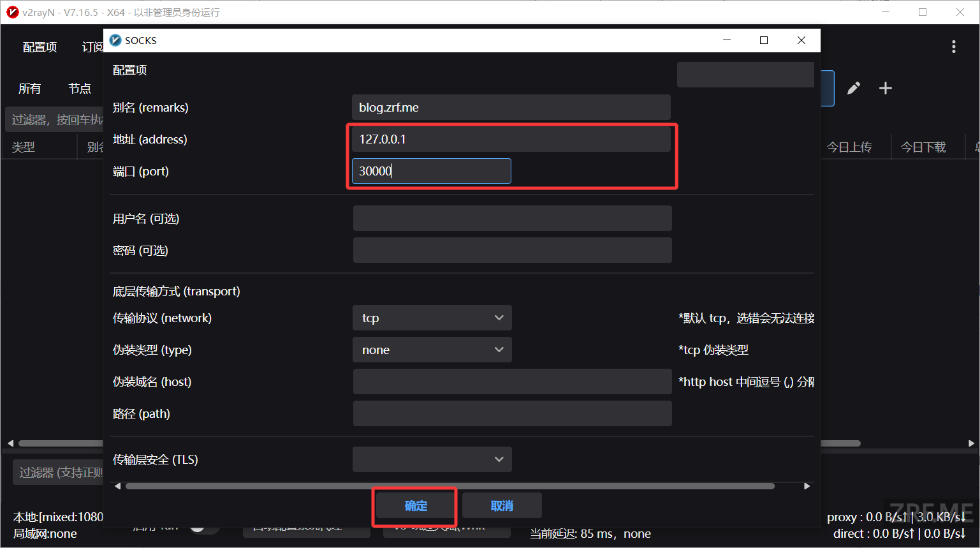Click the plus add icon
The height and width of the screenshot is (548, 980).
[886, 88]
